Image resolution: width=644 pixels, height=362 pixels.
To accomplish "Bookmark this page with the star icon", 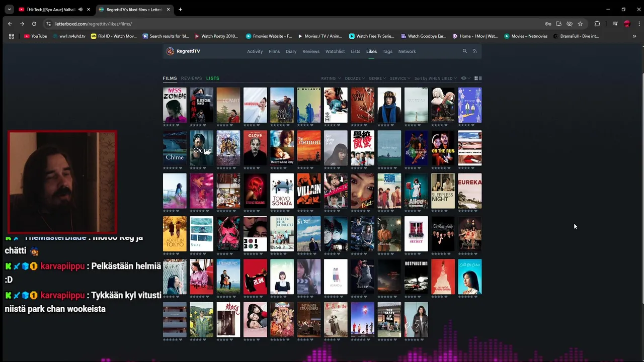I will click(580, 24).
